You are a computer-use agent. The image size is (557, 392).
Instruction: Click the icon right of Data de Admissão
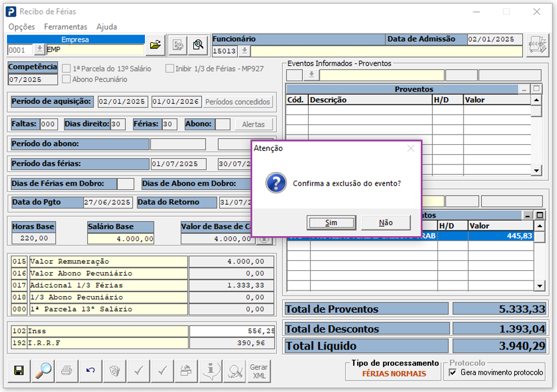(x=537, y=46)
